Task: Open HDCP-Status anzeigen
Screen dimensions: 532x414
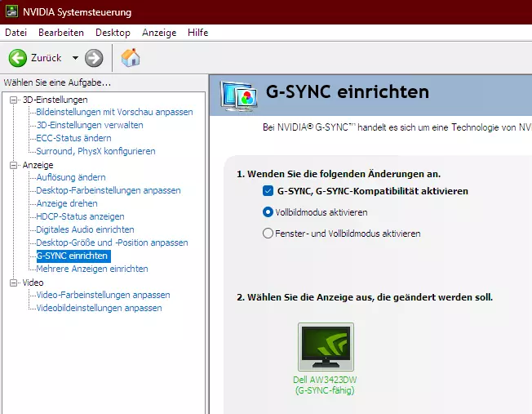Action: [80, 216]
